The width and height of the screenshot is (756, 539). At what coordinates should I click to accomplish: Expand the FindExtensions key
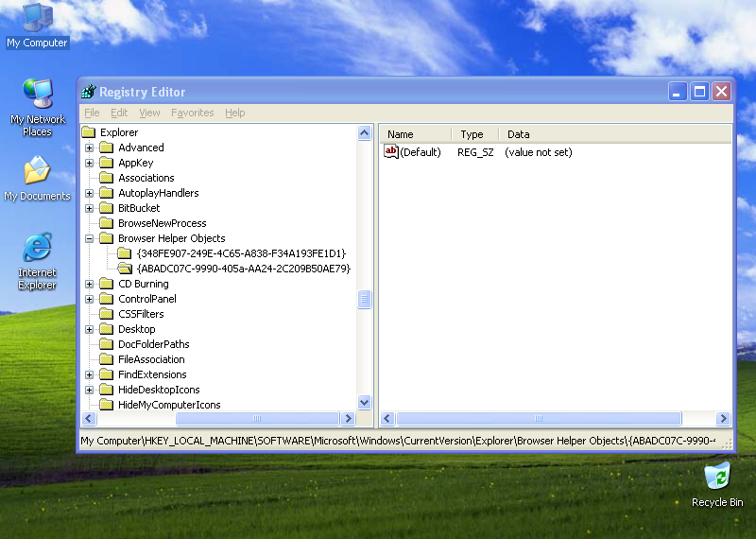89,374
